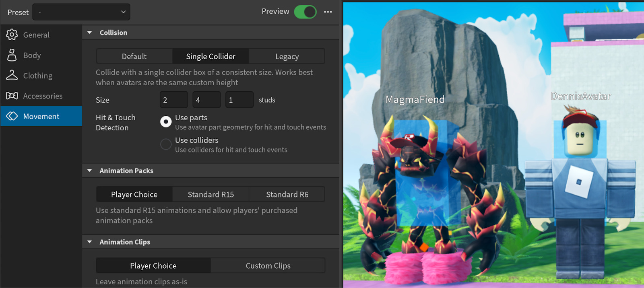This screenshot has width=644, height=288.
Task: Click 'Use colliders for hit and touch events' text
Action: coord(231,150)
